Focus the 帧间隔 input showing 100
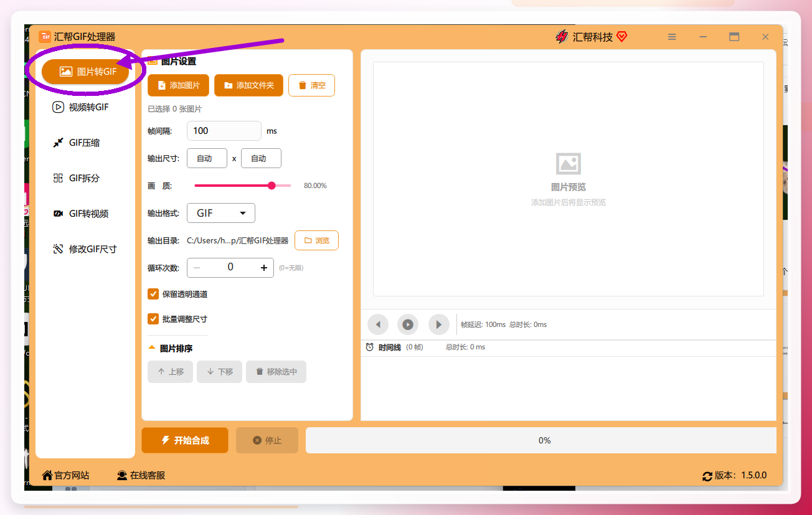The height and width of the screenshot is (515, 812). pyautogui.click(x=224, y=131)
